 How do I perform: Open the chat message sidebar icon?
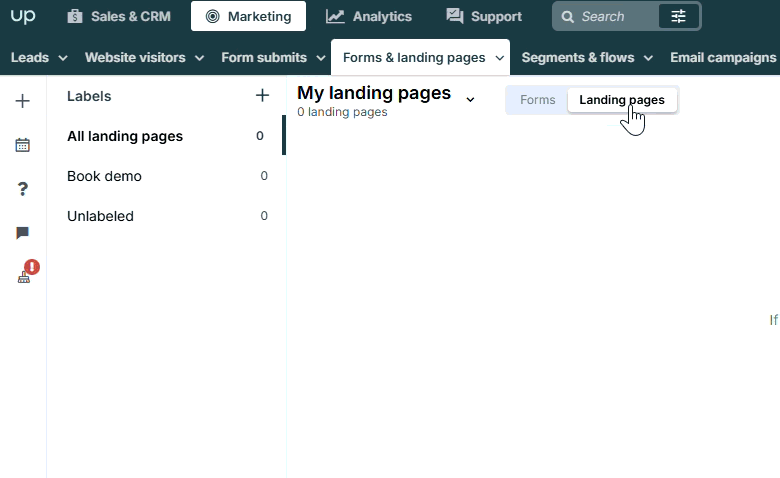click(x=22, y=233)
